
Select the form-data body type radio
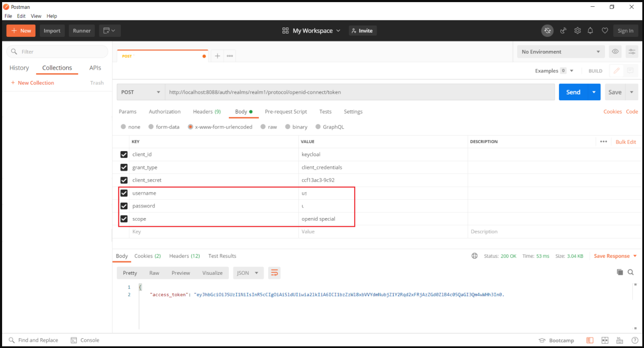151,127
